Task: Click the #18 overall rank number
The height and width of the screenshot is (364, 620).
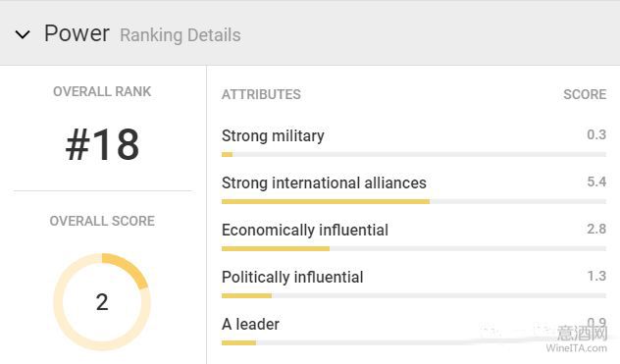Action: pyautogui.click(x=102, y=145)
